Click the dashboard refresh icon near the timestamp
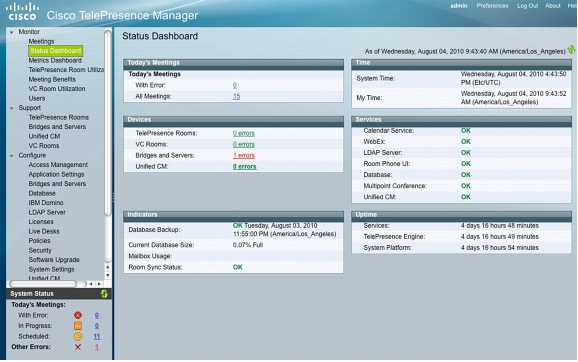This screenshot has height=362, width=578. pyautogui.click(x=571, y=49)
